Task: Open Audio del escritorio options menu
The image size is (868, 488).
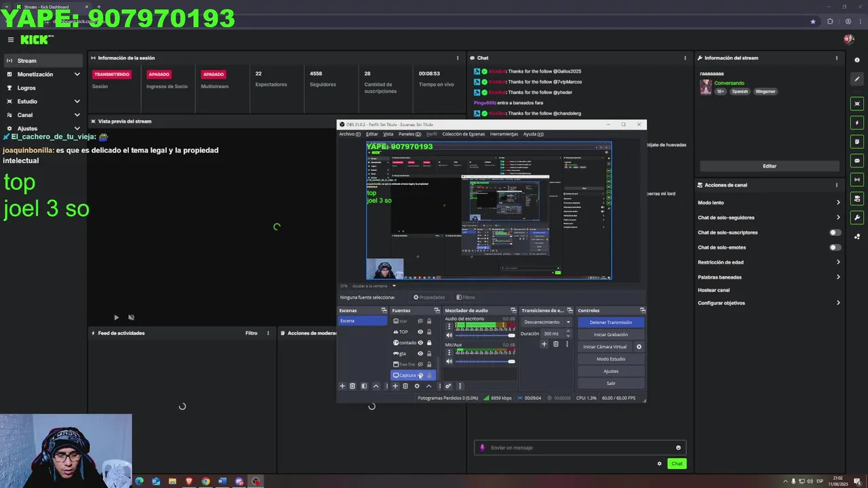Action: (449, 326)
